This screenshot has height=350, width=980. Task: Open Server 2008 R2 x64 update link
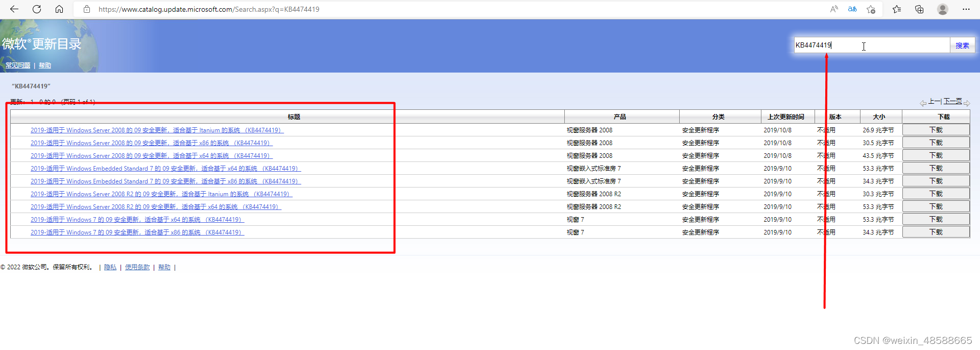point(156,207)
